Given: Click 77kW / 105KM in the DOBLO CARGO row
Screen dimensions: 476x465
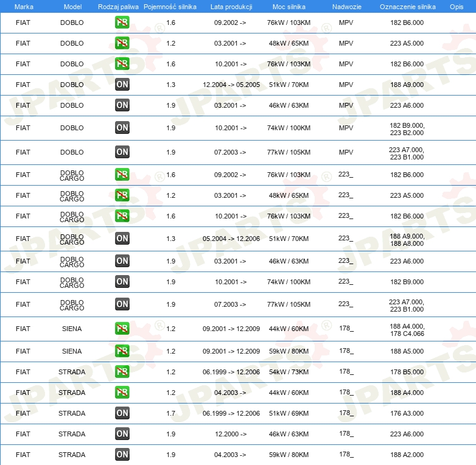Looking at the screenshot, I should pos(289,304).
